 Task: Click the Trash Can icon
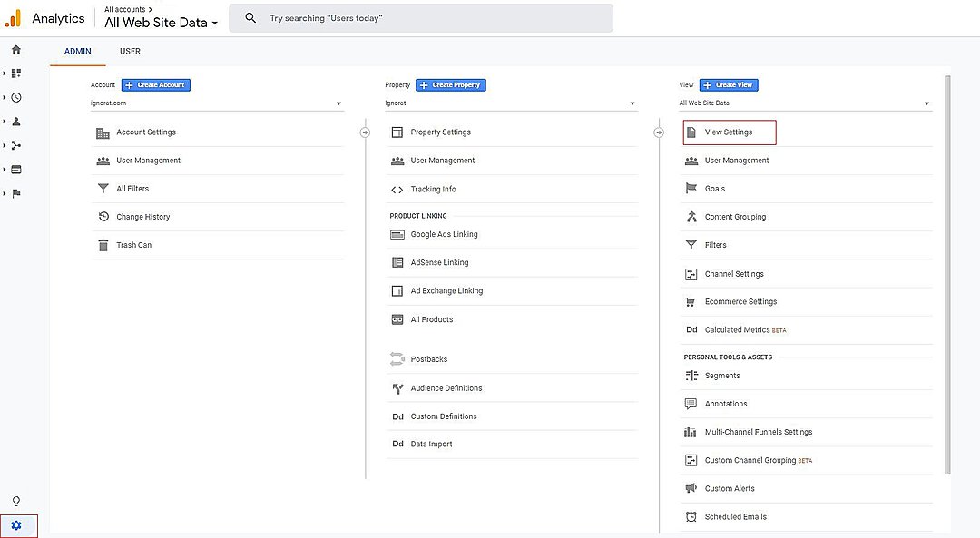point(103,245)
